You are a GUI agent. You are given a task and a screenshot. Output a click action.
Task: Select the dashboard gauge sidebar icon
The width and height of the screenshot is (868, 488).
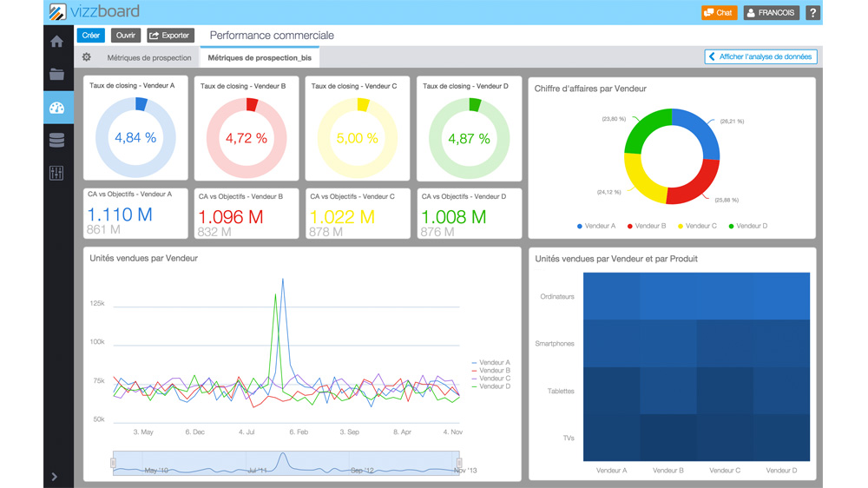[57, 108]
